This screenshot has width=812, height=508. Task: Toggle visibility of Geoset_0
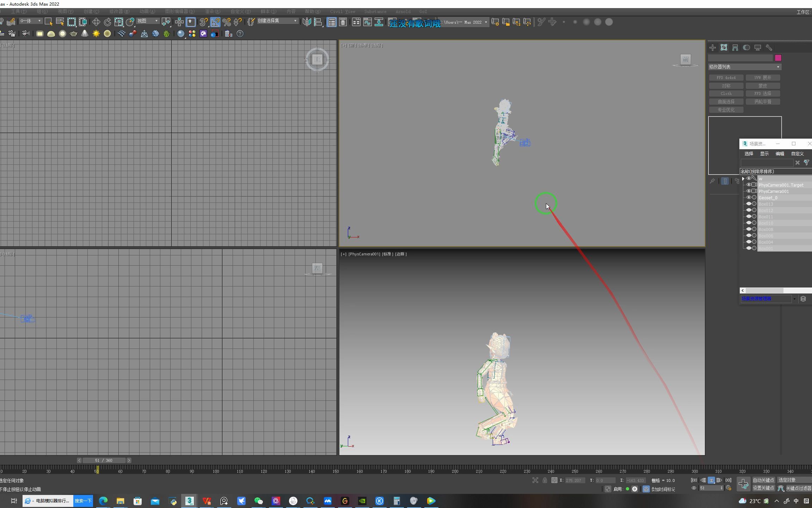749,197
